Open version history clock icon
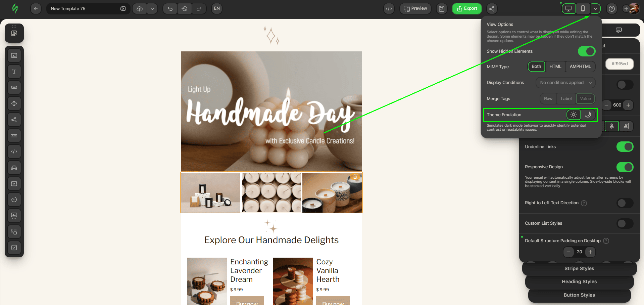 (x=185, y=9)
